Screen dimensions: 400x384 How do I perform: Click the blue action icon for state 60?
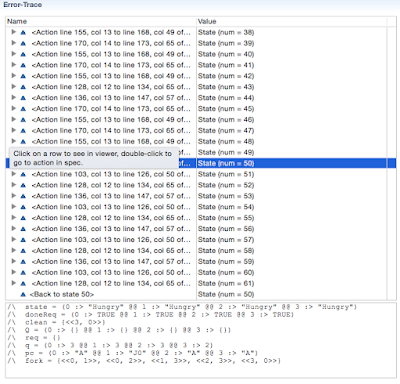coord(23,273)
